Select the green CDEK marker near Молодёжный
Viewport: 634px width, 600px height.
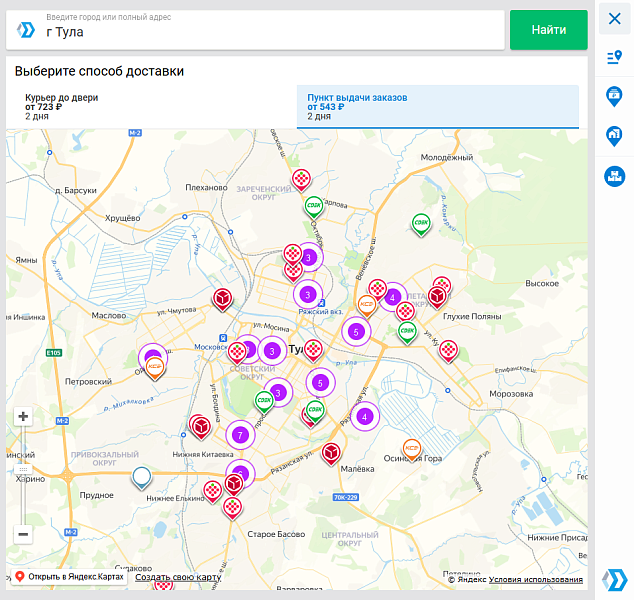pyautogui.click(x=422, y=225)
